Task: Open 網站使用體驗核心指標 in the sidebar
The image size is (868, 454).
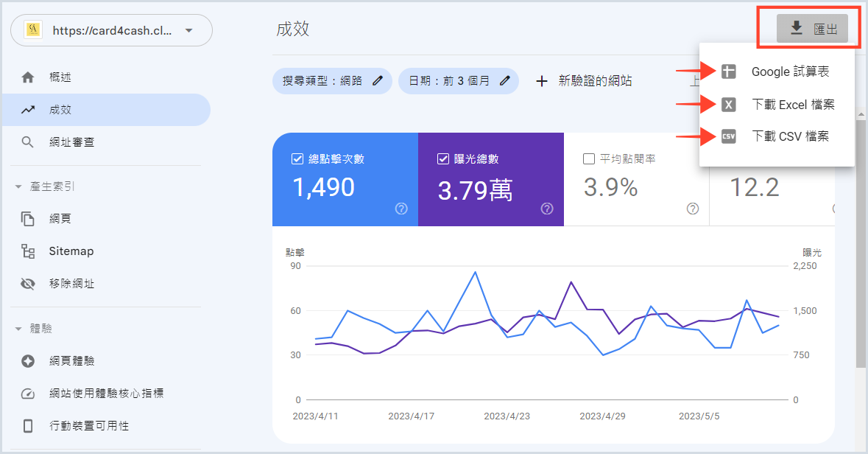Action: pos(106,394)
